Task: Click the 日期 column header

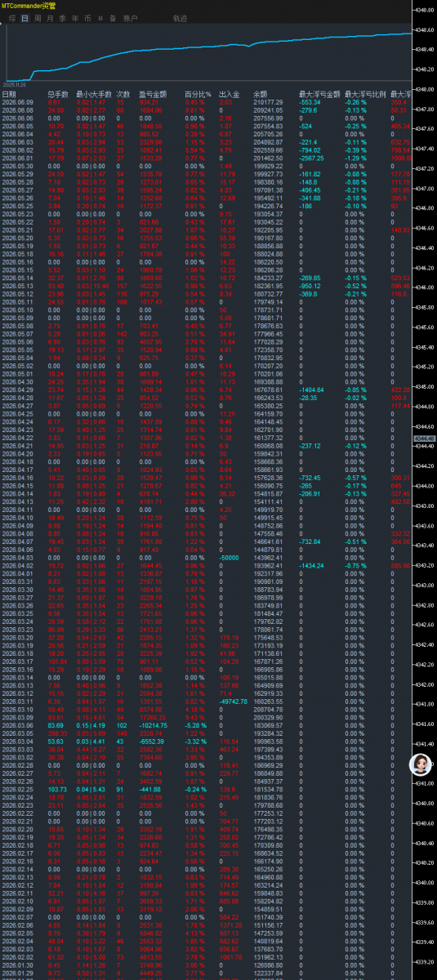Action: point(8,95)
